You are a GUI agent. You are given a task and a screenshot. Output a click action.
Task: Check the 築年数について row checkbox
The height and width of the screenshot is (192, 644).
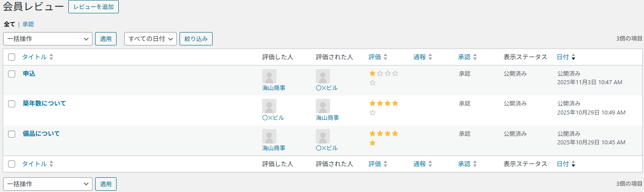[12, 104]
